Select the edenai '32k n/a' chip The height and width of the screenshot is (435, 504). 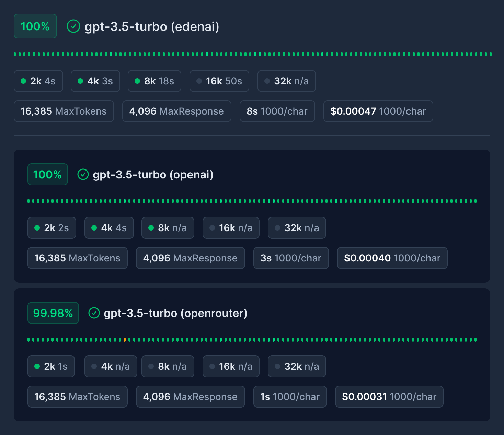[x=287, y=81]
